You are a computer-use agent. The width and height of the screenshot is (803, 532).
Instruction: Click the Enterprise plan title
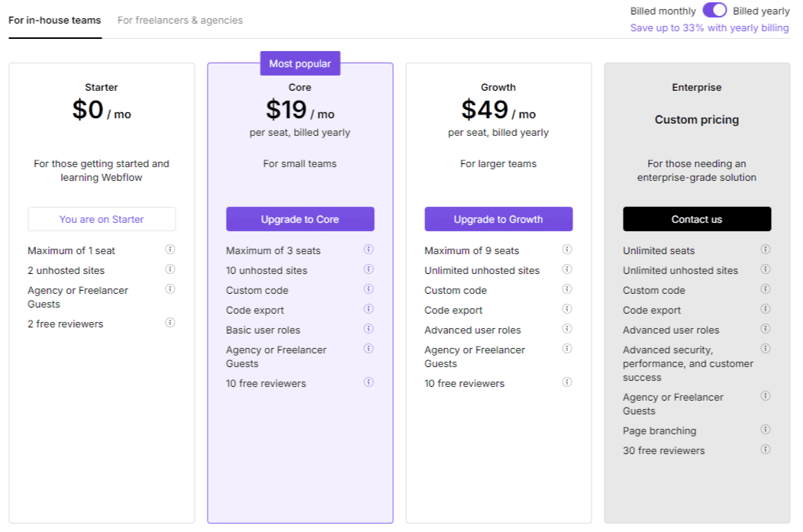[x=697, y=88]
